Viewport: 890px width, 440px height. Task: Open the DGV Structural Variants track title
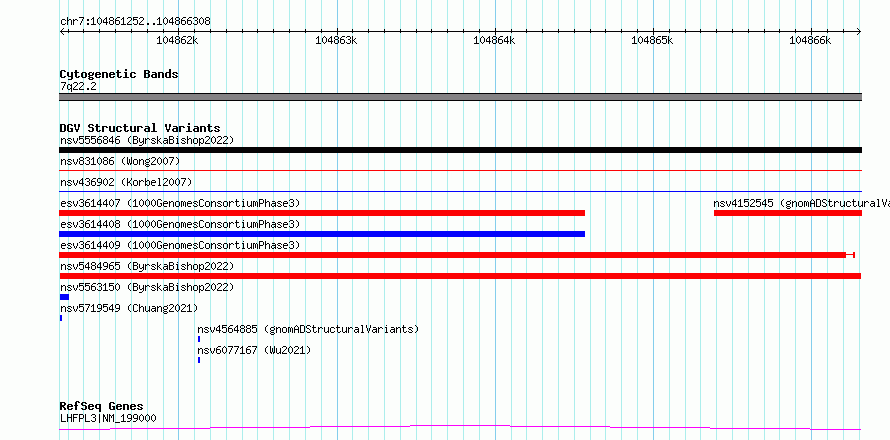pos(140,128)
